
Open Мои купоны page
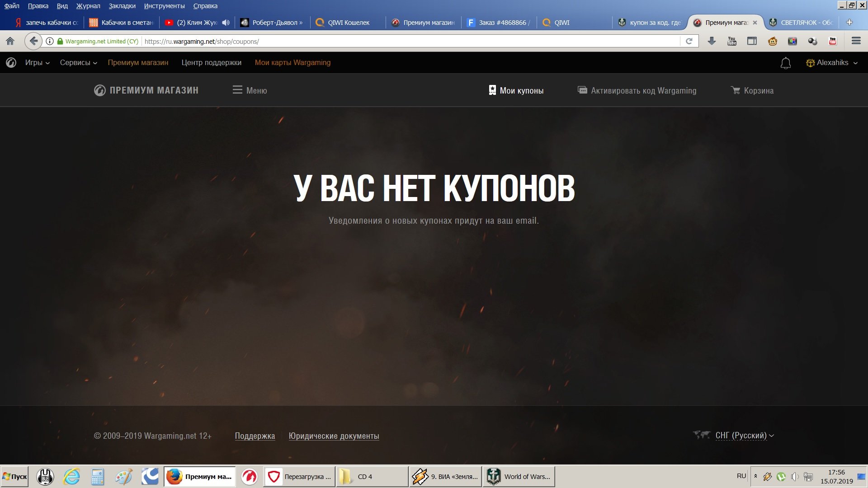[x=516, y=90]
